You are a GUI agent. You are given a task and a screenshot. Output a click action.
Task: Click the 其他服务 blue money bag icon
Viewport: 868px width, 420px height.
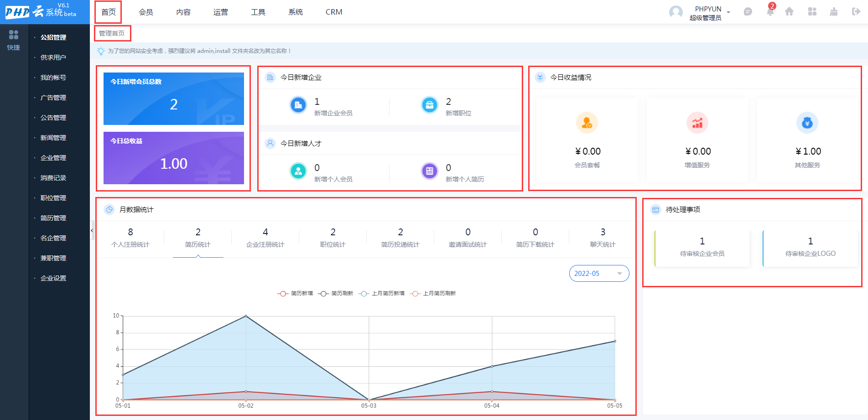[x=807, y=123]
